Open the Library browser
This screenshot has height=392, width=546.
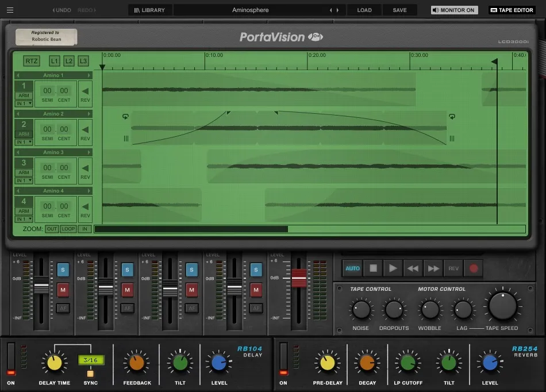pos(150,10)
